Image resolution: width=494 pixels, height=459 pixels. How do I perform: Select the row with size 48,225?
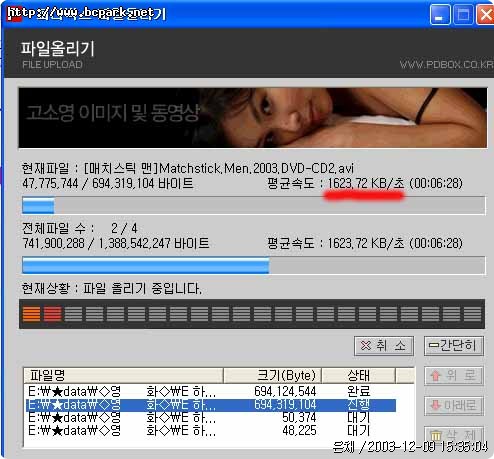[x=211, y=430]
